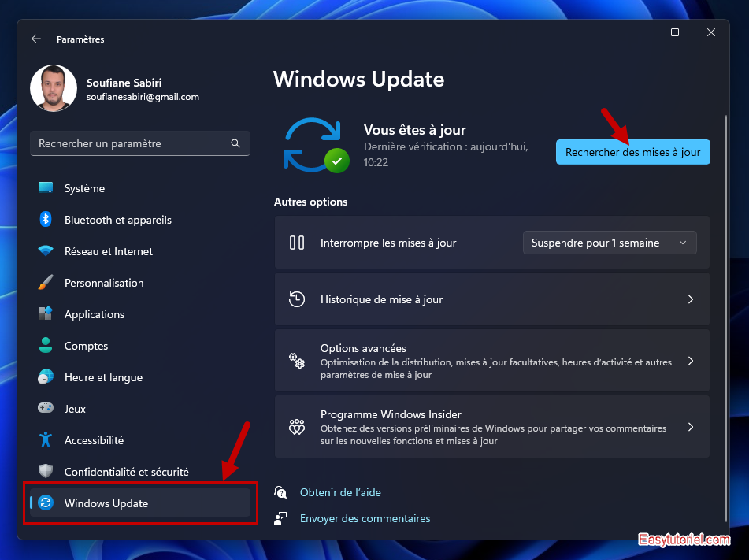Click the Obtenir de l'aide link

[x=340, y=492]
